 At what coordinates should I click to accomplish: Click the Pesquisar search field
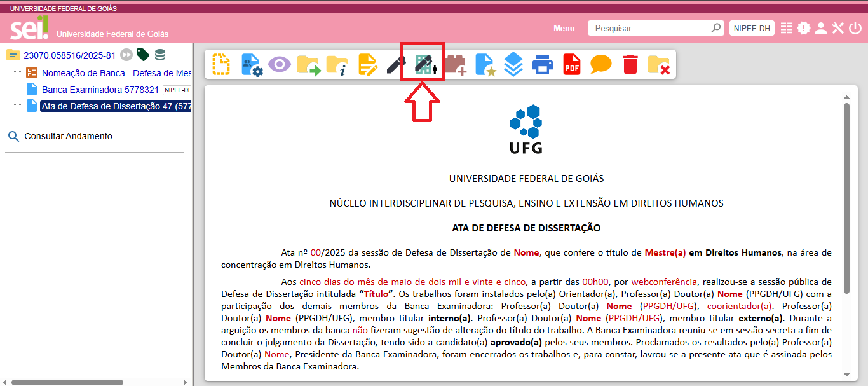tap(648, 28)
